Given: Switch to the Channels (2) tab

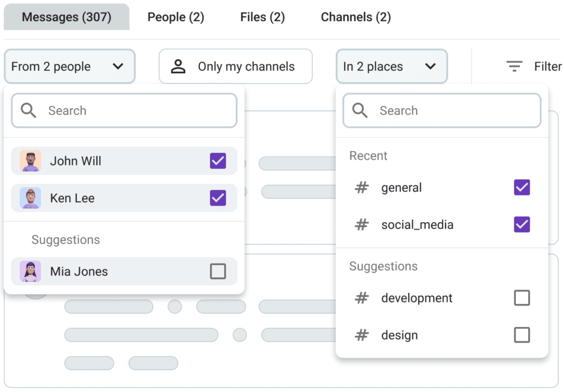Looking at the screenshot, I should click(356, 17).
